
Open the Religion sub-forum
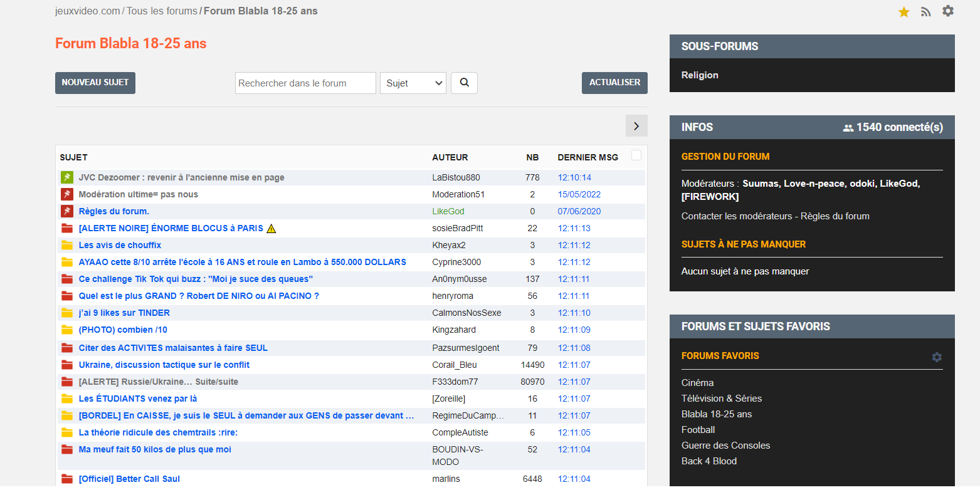pos(700,75)
